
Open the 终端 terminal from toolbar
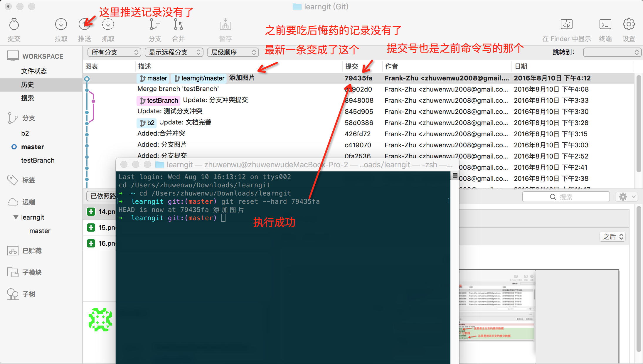[605, 24]
